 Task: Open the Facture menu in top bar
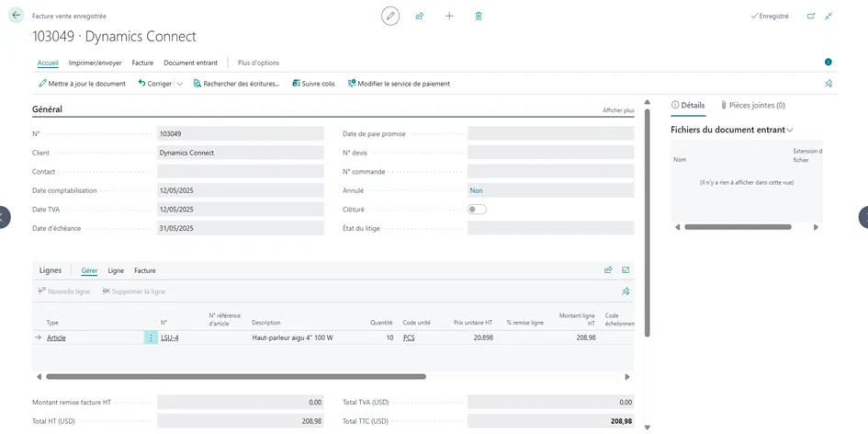point(142,63)
